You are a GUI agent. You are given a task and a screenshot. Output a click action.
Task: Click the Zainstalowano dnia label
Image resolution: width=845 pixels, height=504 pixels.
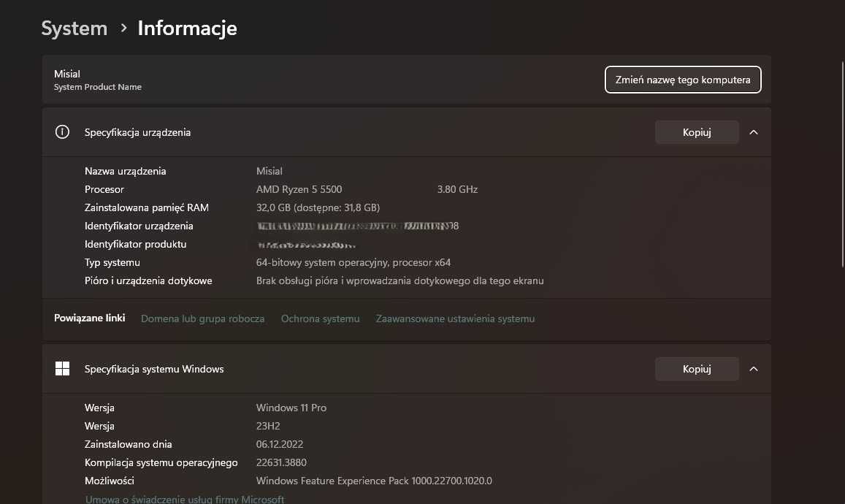(129, 444)
